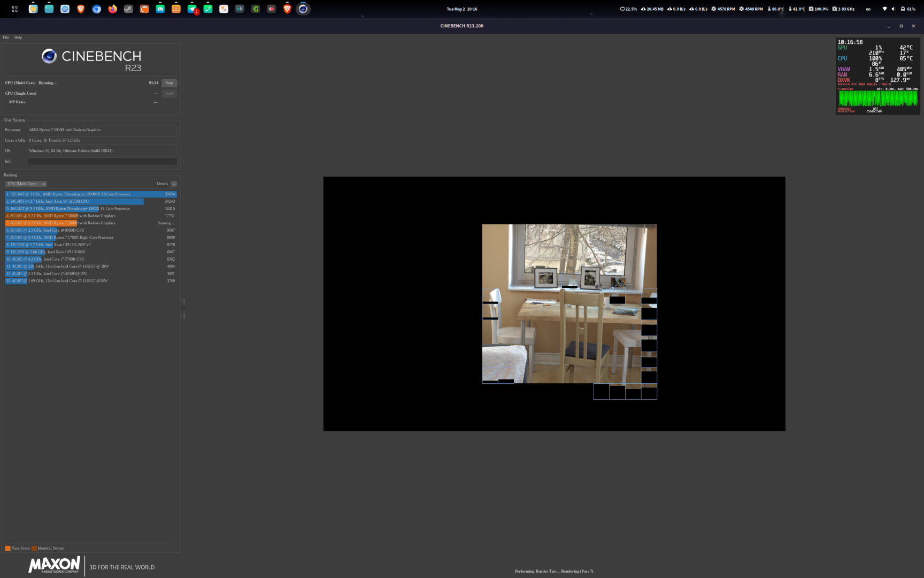Open the Help menu

pyautogui.click(x=18, y=37)
